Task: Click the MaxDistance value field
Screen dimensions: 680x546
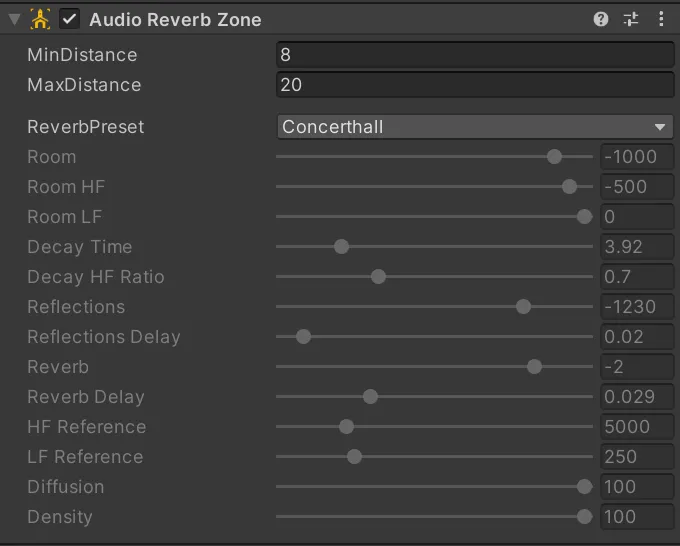Action: click(x=475, y=85)
